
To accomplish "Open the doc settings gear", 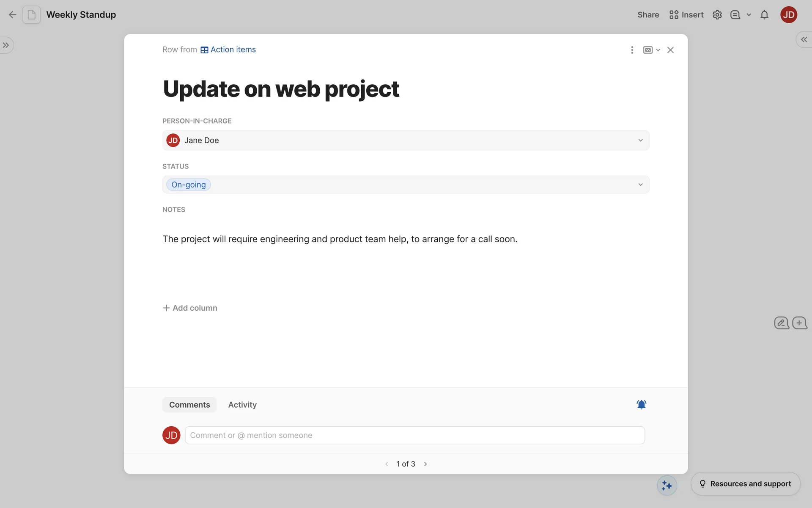I will click(717, 15).
